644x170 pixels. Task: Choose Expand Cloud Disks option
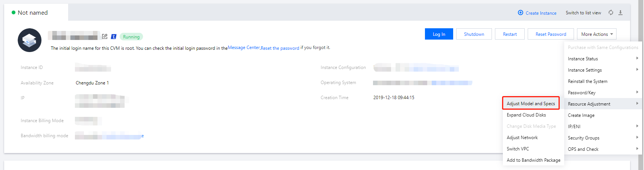tap(526, 115)
